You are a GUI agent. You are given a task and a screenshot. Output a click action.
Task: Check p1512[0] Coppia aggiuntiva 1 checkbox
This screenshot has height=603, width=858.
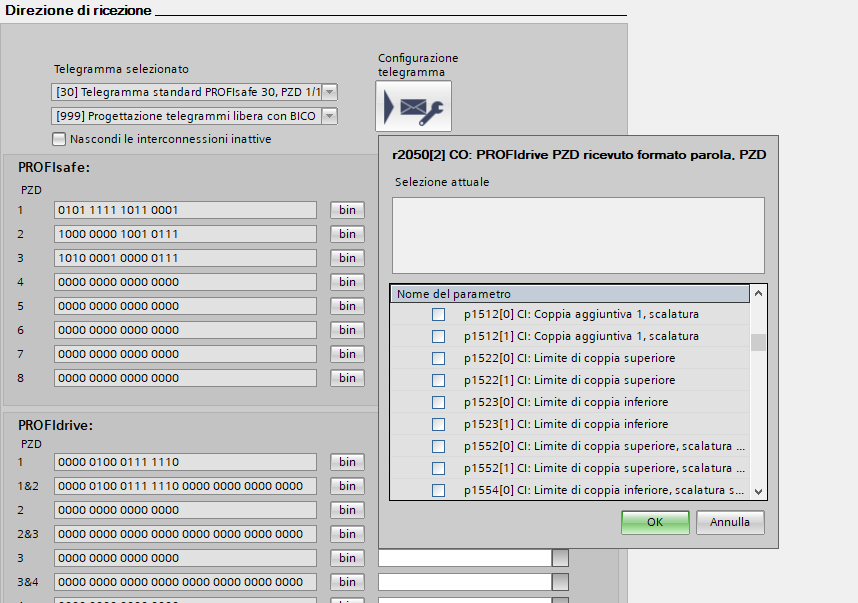[438, 314]
